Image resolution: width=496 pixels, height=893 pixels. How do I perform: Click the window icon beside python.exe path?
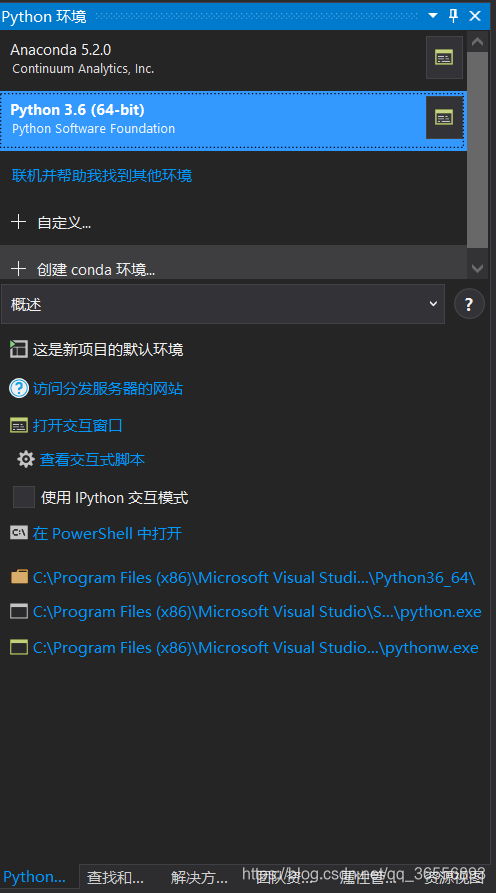pos(19,612)
